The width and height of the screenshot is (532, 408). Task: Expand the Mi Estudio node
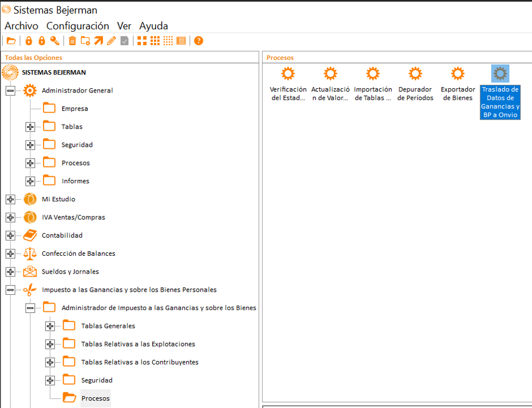(10, 199)
